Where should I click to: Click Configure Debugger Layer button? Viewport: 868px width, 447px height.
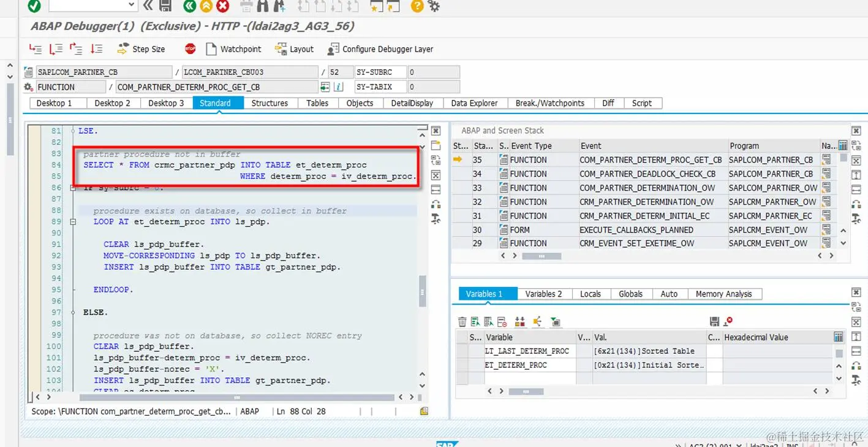380,49
